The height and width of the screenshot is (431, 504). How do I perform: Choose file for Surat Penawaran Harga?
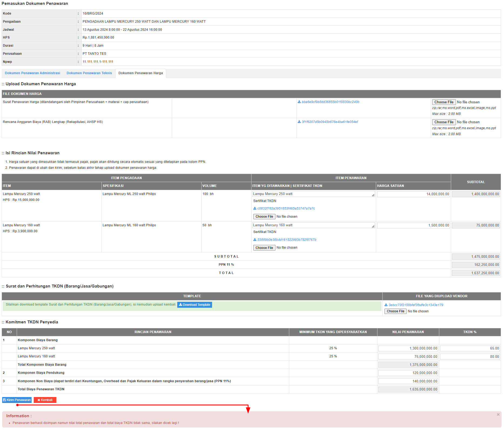coord(444,102)
